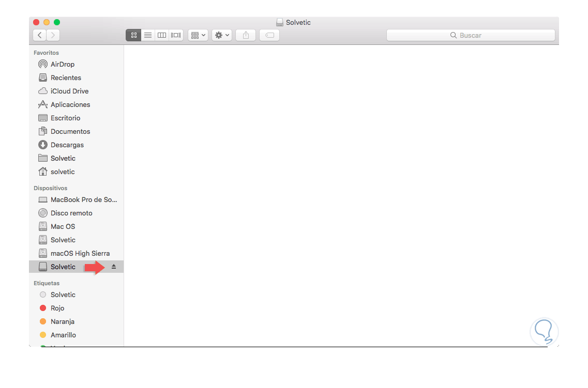The height and width of the screenshot is (388, 588).
Task: Open Aplicaciones in the sidebar
Action: [x=76, y=105]
